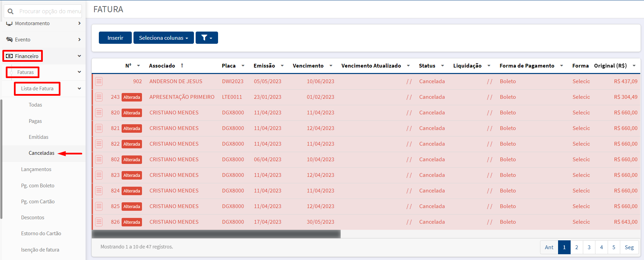Viewport: 644px width, 260px height.
Task: Expand the Evento menu chevron
Action: tap(79, 40)
